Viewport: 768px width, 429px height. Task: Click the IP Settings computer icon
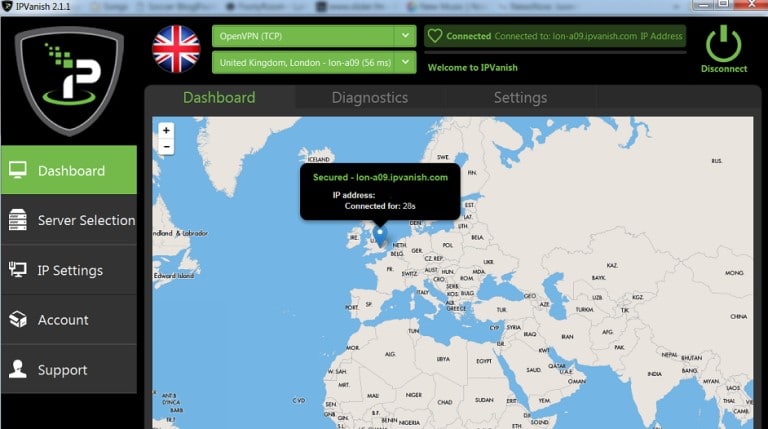tap(18, 269)
